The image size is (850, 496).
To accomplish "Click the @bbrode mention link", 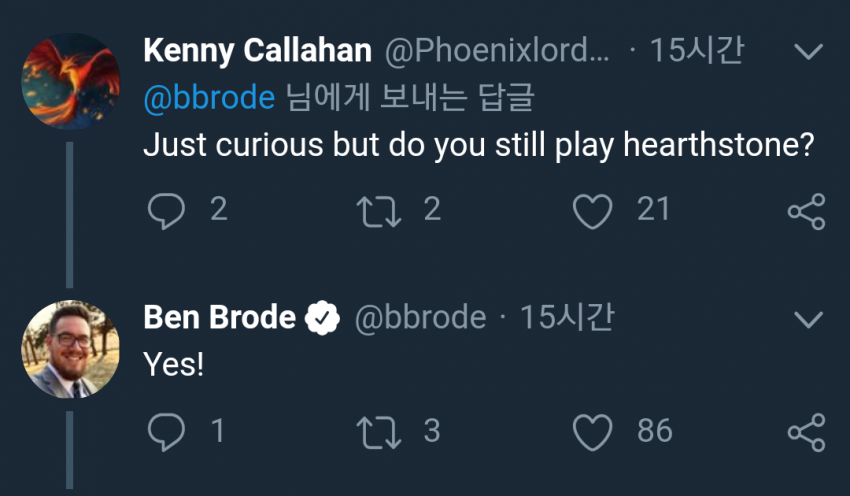I will tap(208, 97).
